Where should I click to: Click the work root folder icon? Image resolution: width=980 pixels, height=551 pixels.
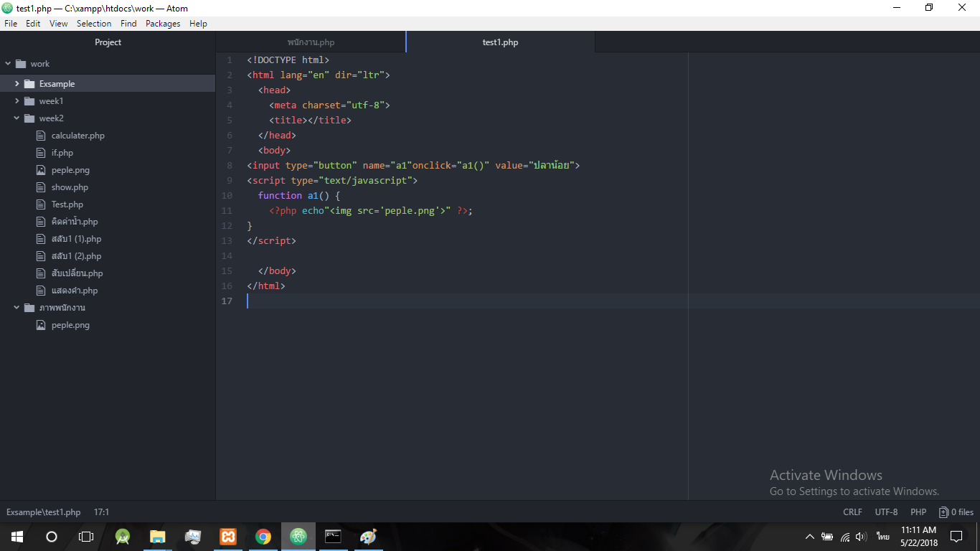(20, 64)
